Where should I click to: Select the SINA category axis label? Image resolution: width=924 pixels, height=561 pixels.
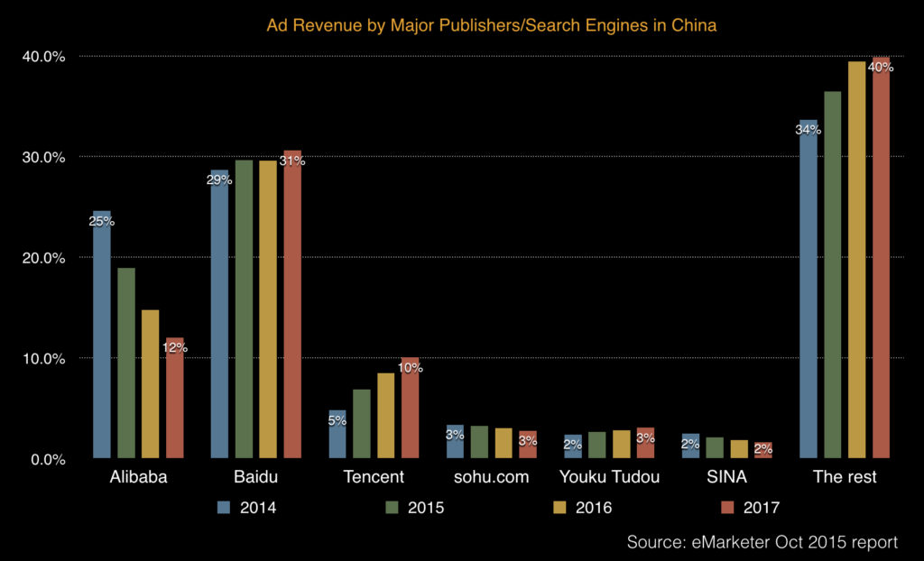[x=726, y=477]
